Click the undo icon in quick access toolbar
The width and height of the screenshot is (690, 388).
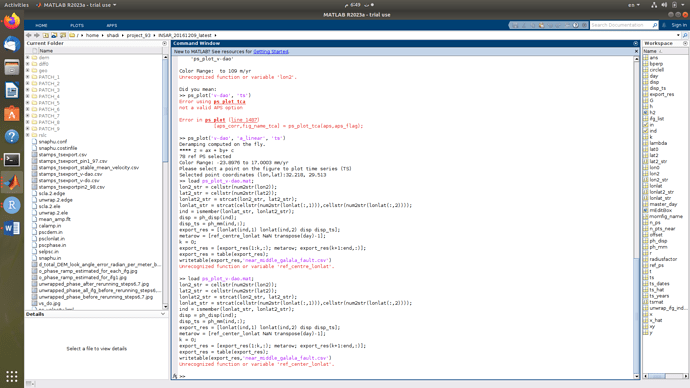click(x=550, y=25)
